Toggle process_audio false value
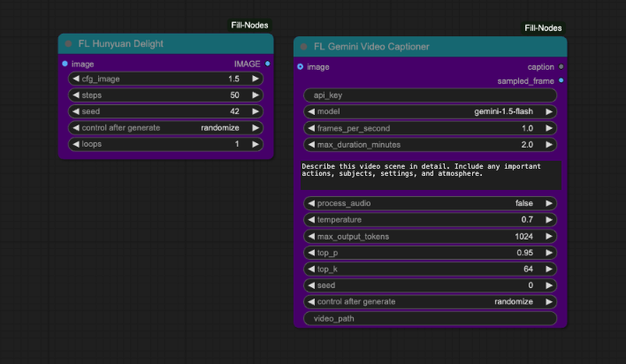 (x=523, y=203)
